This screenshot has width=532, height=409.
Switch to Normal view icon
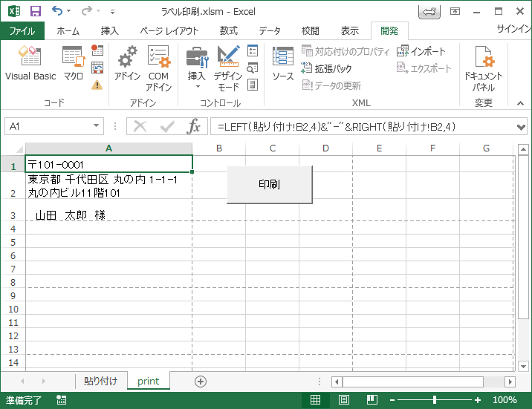(315, 400)
